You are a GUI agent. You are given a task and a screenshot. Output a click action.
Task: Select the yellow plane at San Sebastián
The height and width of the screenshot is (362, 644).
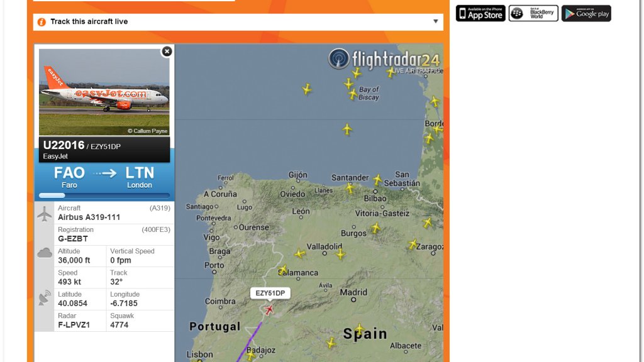pyautogui.click(x=377, y=179)
